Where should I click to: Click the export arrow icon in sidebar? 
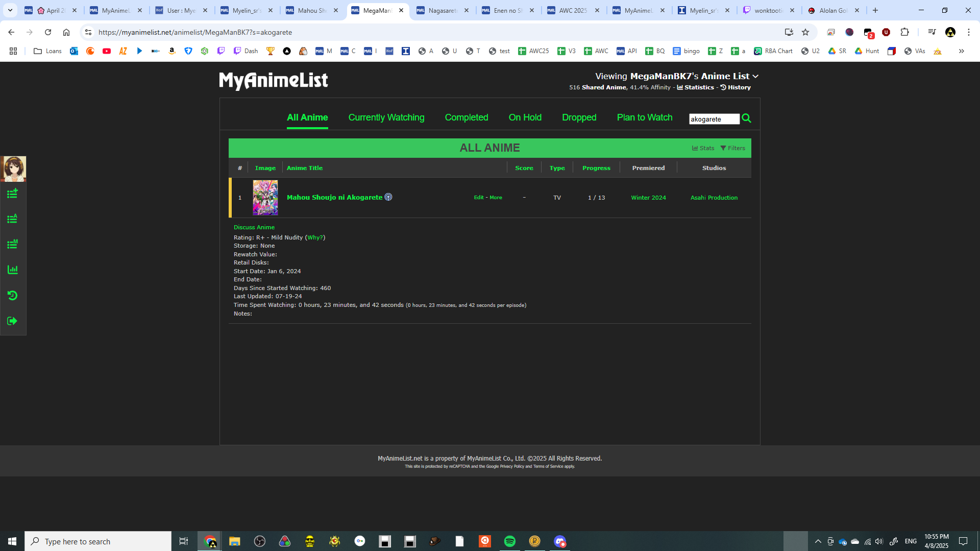(12, 321)
